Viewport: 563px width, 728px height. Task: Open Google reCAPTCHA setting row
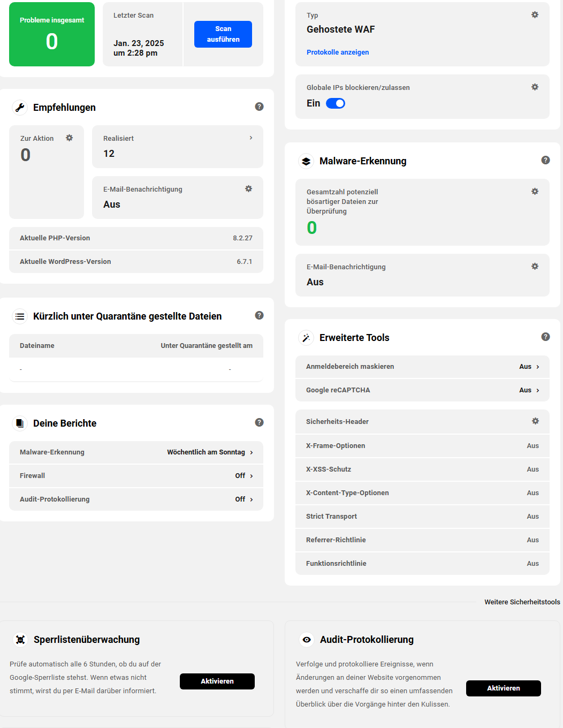coord(422,390)
